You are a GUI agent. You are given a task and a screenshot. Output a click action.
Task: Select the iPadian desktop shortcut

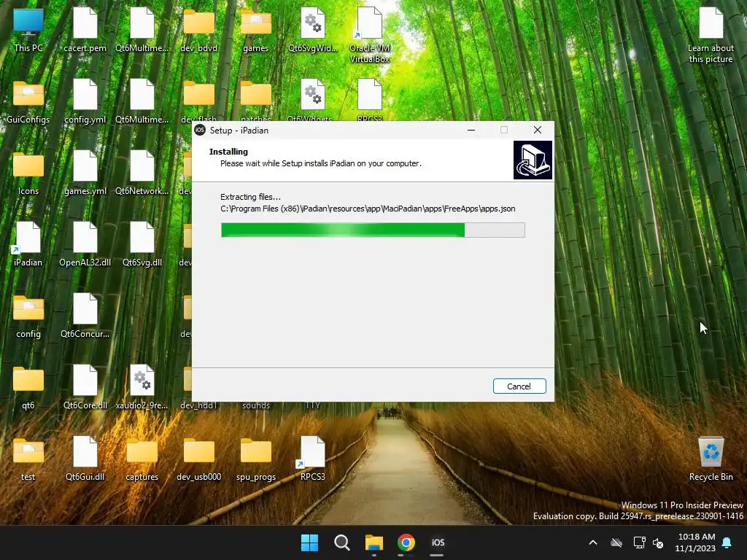pos(28,244)
